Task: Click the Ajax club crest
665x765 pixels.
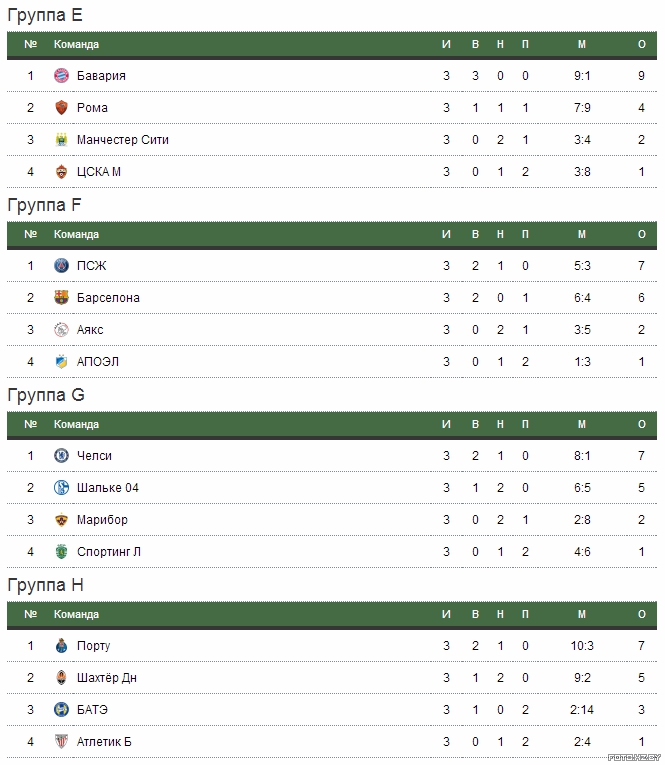Action: (x=61, y=330)
